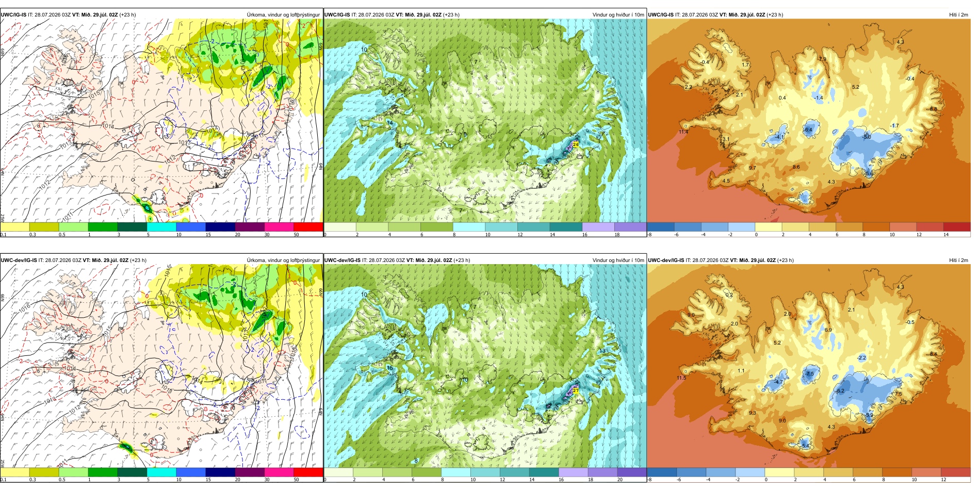The width and height of the screenshot is (980, 490).
Task: Click the cyan 5 mm precipitation swatch, bottom-left legend
Action: [x=161, y=472]
